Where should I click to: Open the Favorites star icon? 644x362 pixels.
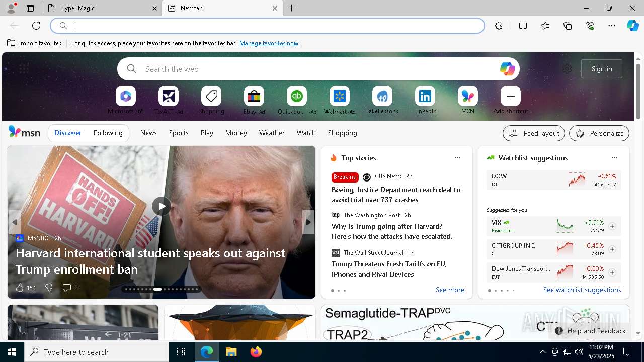[x=545, y=26]
